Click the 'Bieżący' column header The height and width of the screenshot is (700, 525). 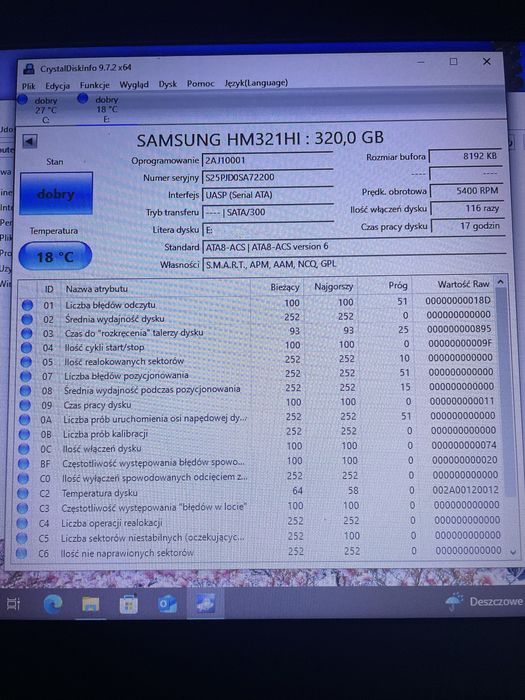point(285,288)
